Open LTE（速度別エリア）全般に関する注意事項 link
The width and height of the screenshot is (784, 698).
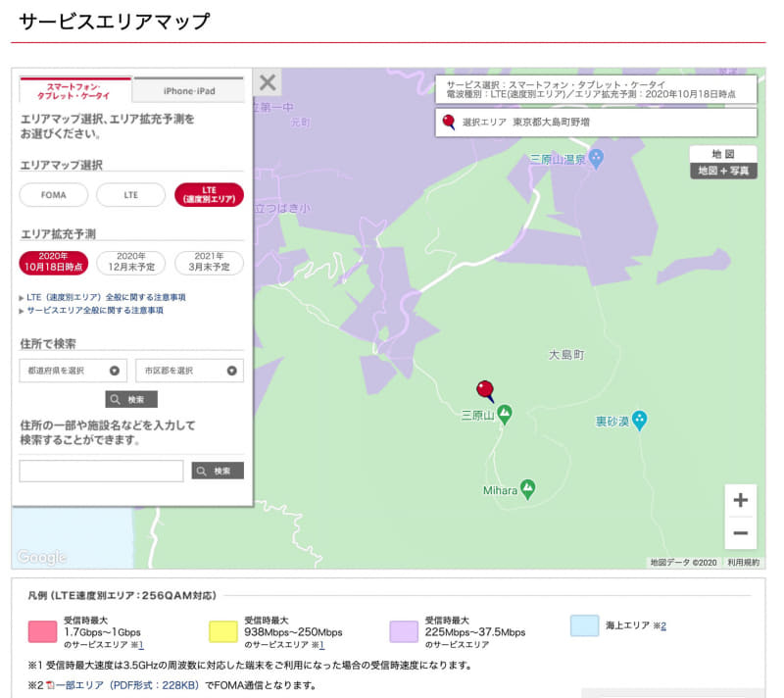click(x=106, y=297)
